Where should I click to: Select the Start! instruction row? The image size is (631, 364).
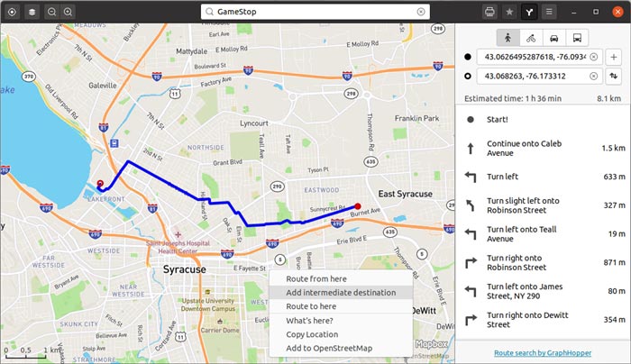coord(543,120)
